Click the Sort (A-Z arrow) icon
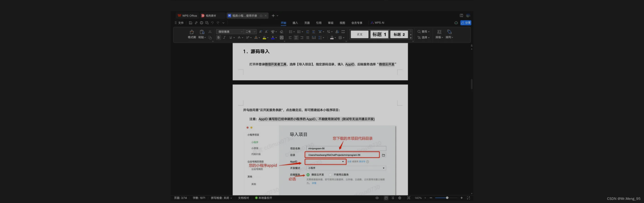This screenshot has width=644, height=203. pyautogui.click(x=337, y=32)
